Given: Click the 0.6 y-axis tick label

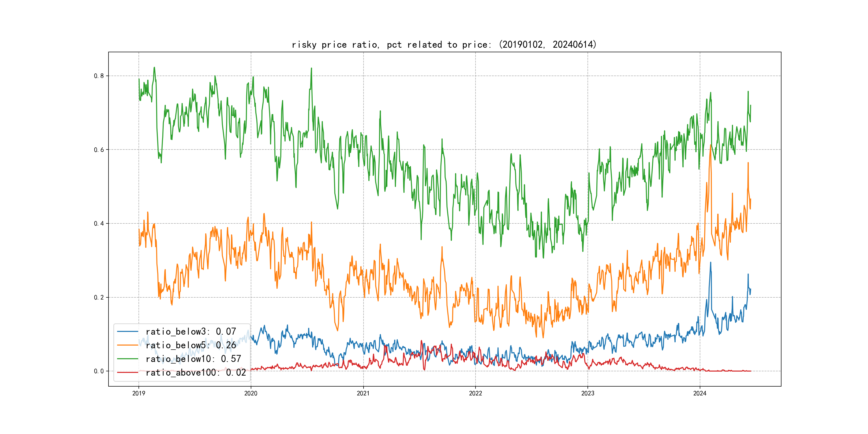Looking at the screenshot, I should (x=99, y=149).
